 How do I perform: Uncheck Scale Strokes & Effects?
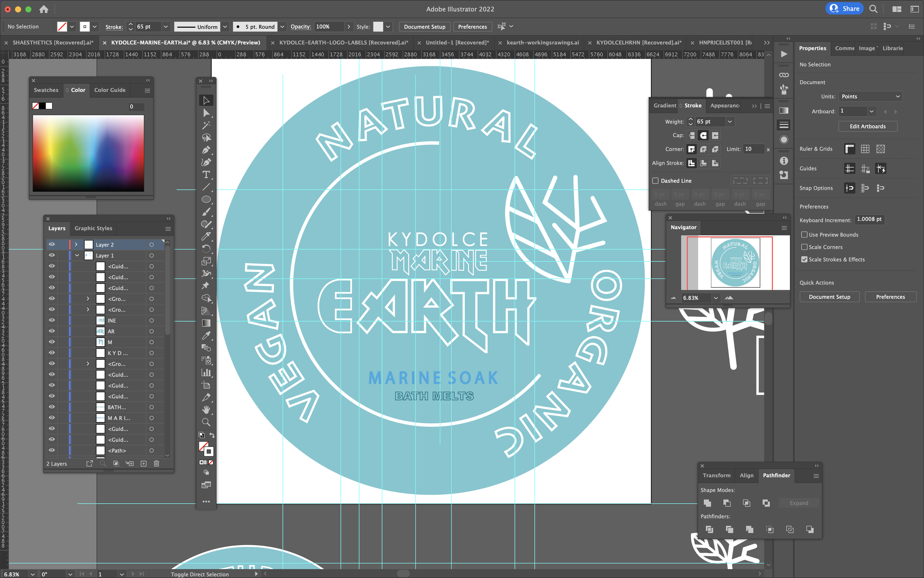pos(804,259)
